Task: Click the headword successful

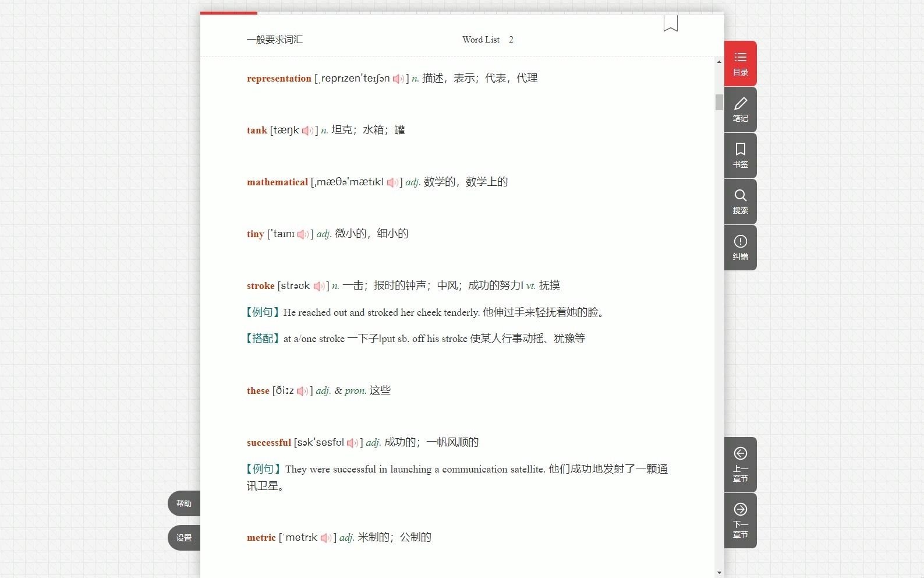Action: tap(269, 443)
